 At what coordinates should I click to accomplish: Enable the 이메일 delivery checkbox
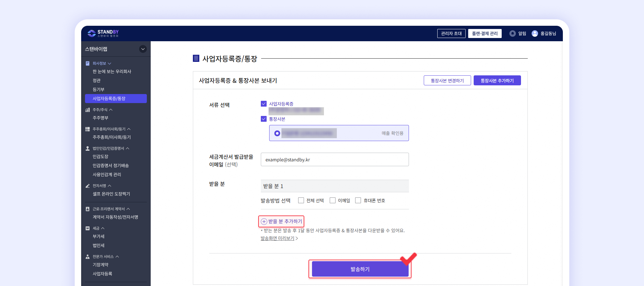(333, 200)
